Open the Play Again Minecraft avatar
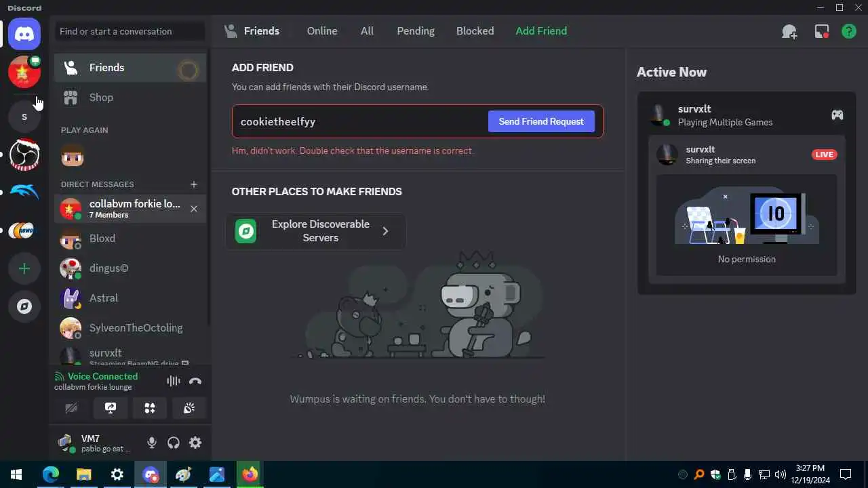Screen dimensions: 868x488 73,155
